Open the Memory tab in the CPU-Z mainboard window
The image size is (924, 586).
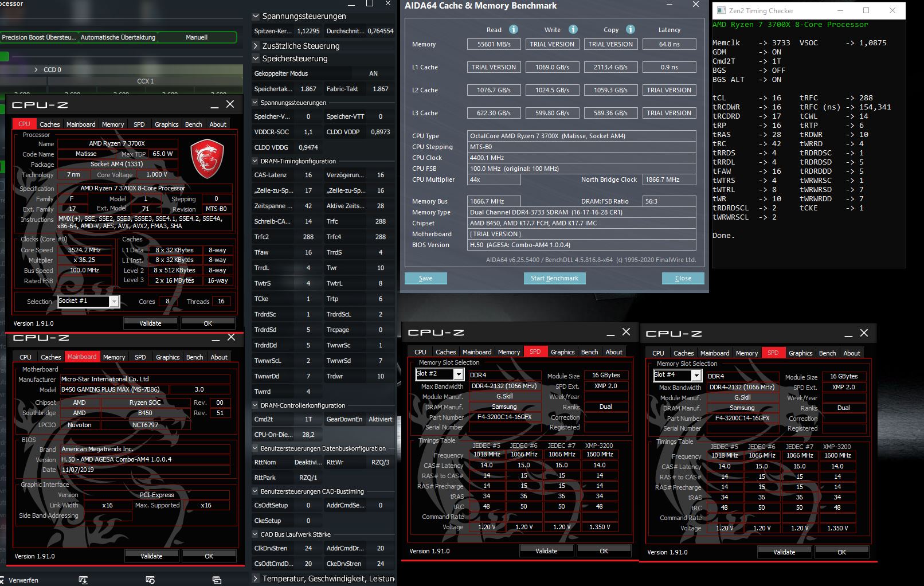(x=114, y=357)
